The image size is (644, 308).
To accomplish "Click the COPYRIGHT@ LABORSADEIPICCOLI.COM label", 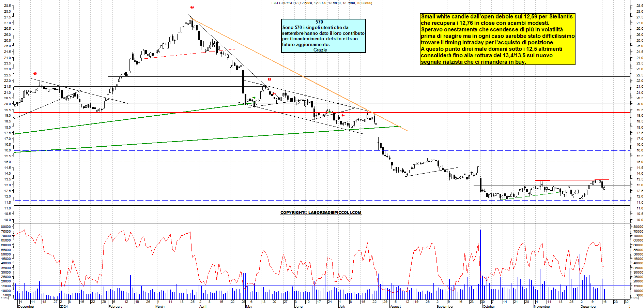I will (321, 212).
